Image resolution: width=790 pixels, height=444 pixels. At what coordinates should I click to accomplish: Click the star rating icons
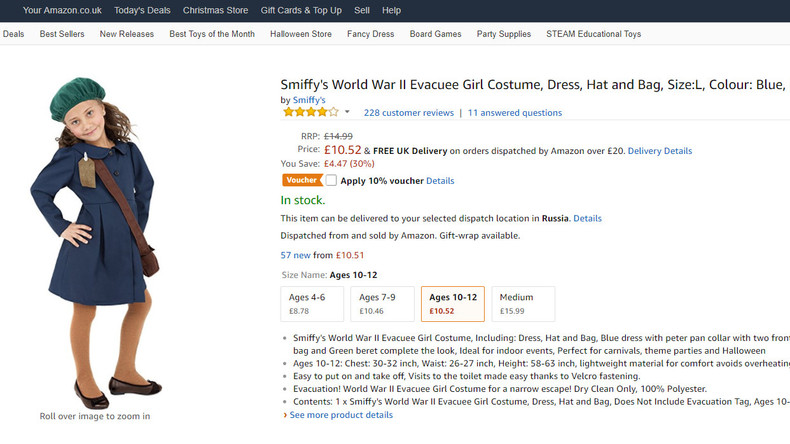(311, 112)
